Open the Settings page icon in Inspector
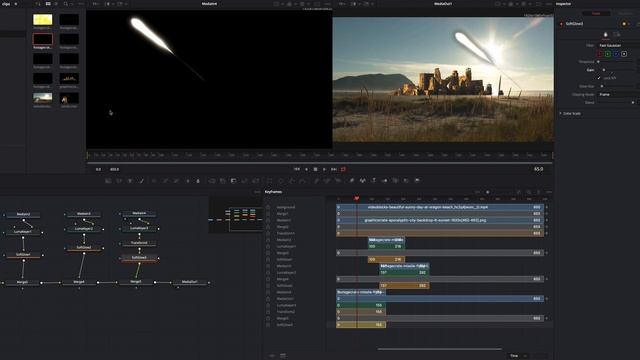The height and width of the screenshot is (360, 640). pos(617,34)
